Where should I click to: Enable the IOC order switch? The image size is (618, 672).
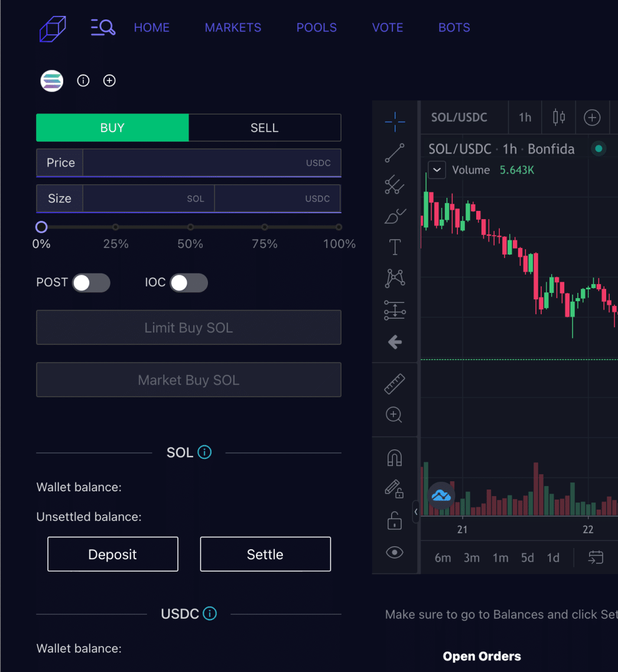coord(189,283)
